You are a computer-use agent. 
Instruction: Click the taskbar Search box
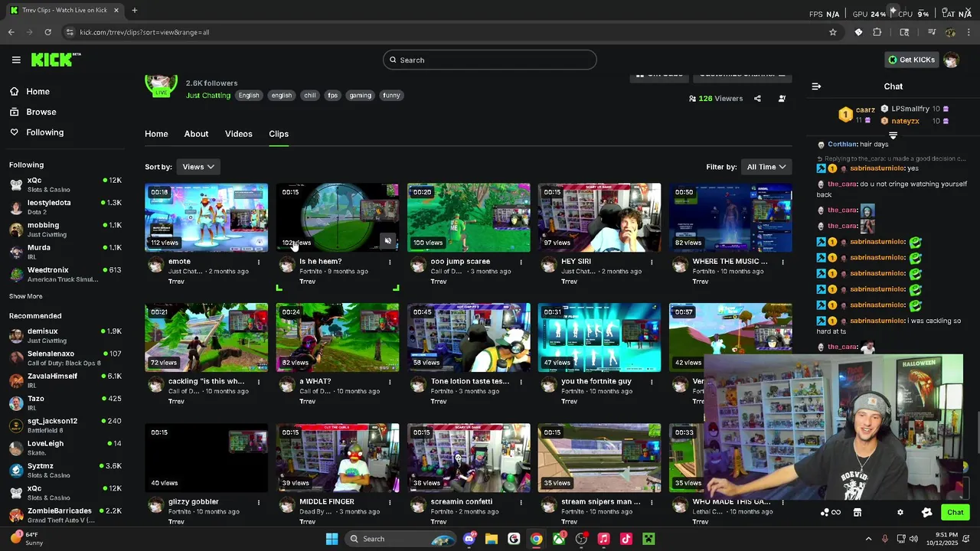[x=400, y=539]
